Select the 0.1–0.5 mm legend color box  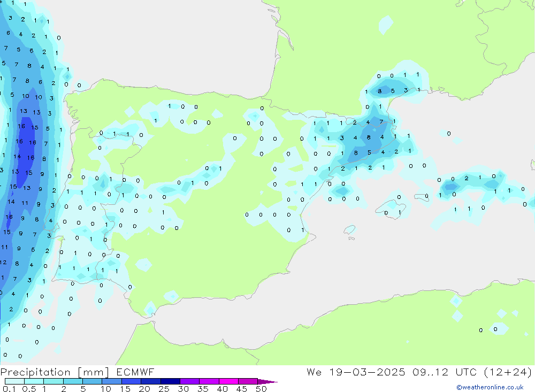(x=14, y=381)
